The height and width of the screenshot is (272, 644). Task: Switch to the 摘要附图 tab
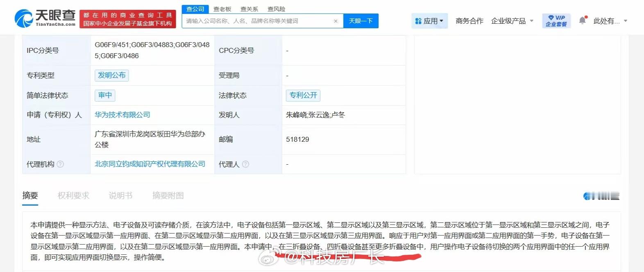point(168,196)
